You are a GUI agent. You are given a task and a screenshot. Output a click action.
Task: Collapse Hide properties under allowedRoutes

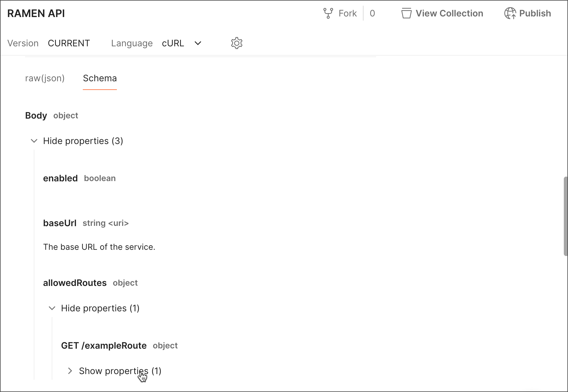click(100, 308)
